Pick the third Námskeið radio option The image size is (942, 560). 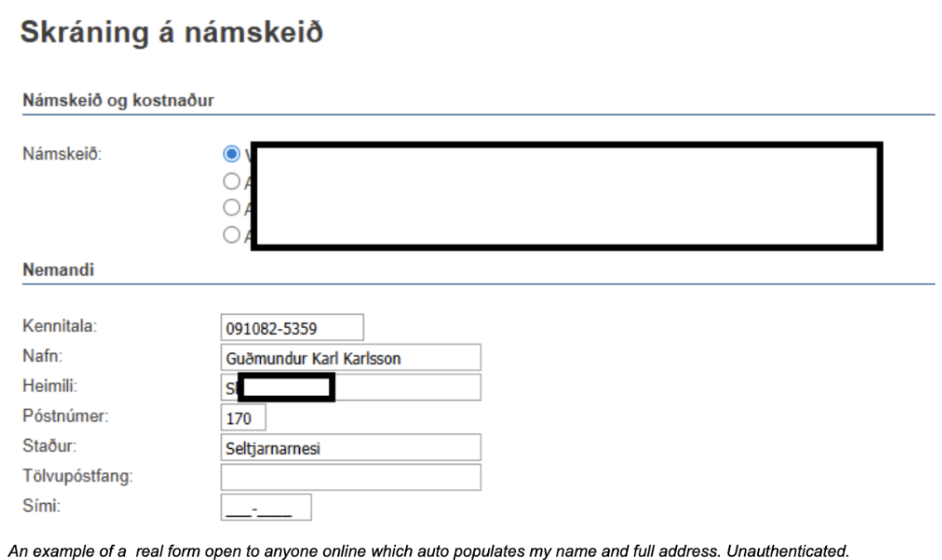click(x=231, y=208)
